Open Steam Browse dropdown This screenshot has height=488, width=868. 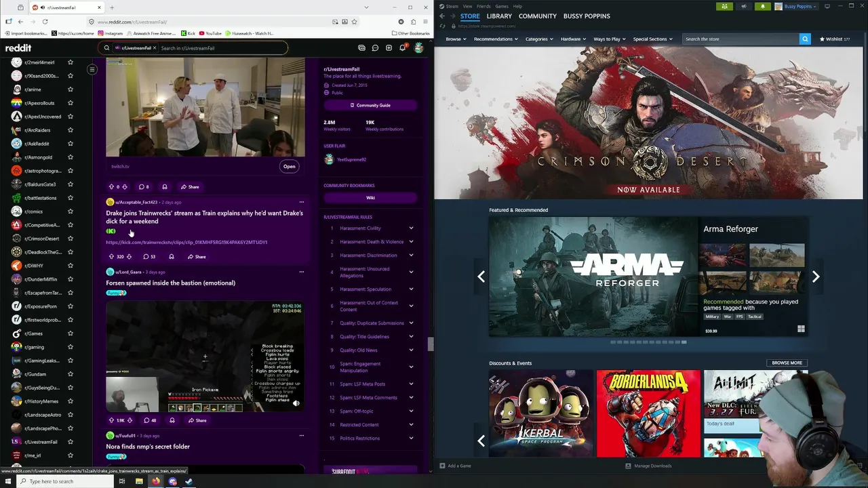tap(456, 39)
